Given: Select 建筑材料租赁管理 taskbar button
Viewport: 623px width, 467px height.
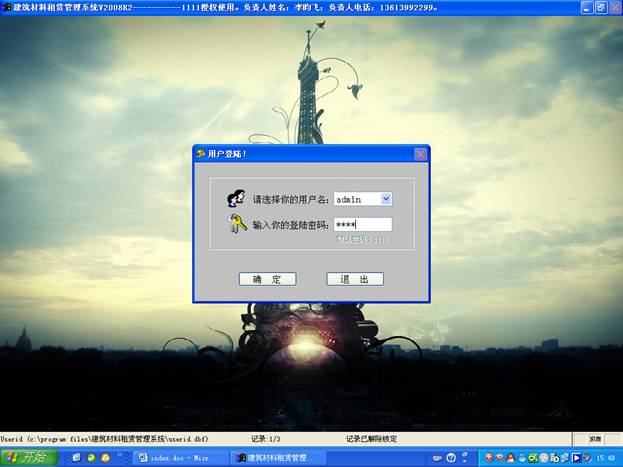Looking at the screenshot, I should pyautogui.click(x=267, y=458).
